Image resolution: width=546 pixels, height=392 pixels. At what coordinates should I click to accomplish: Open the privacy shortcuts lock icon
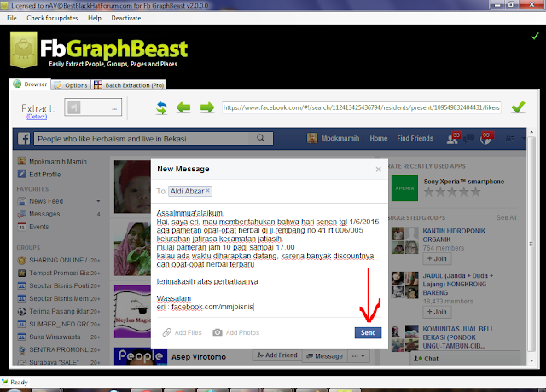click(510, 139)
